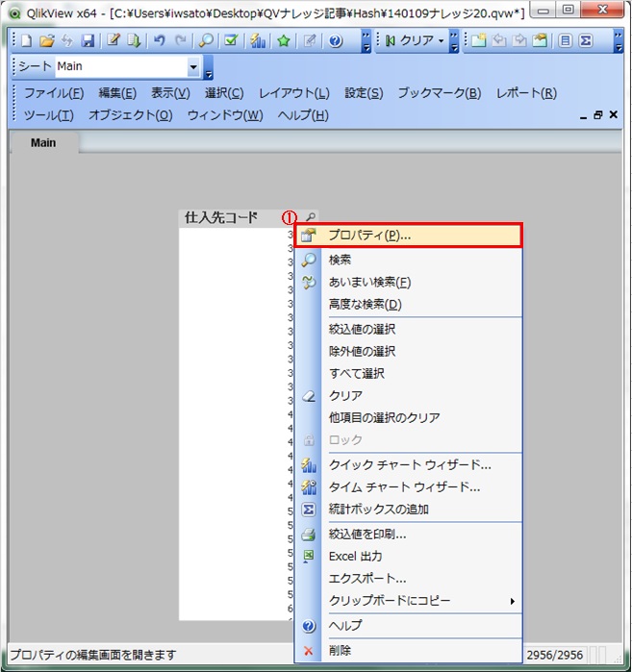Choose 絞込値を印刷... from the context menu
Screen dimensions: 632x672
408,534
